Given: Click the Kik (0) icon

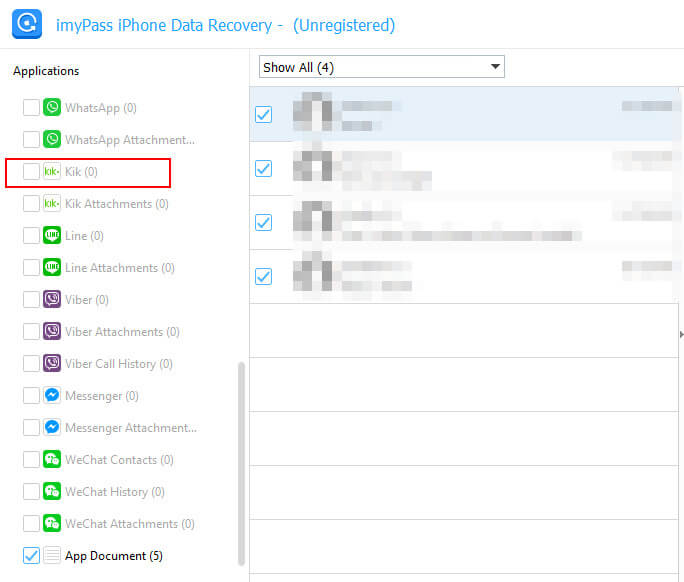Looking at the screenshot, I should [x=52, y=171].
